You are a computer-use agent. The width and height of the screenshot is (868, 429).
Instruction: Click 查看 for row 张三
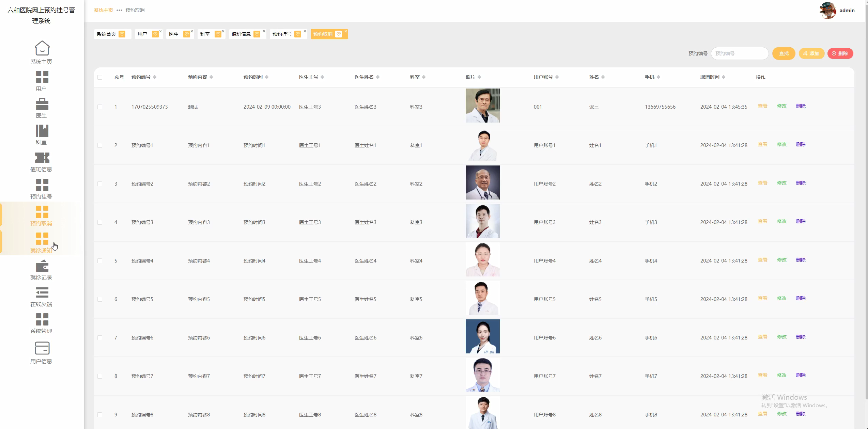pyautogui.click(x=762, y=106)
